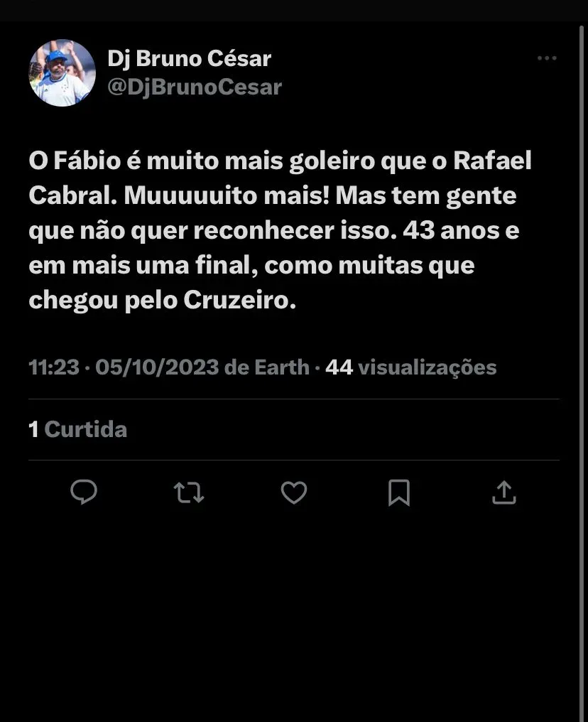This screenshot has width=588, height=722.
Task: Click the 05/10/2023 post date
Action: click(x=157, y=367)
